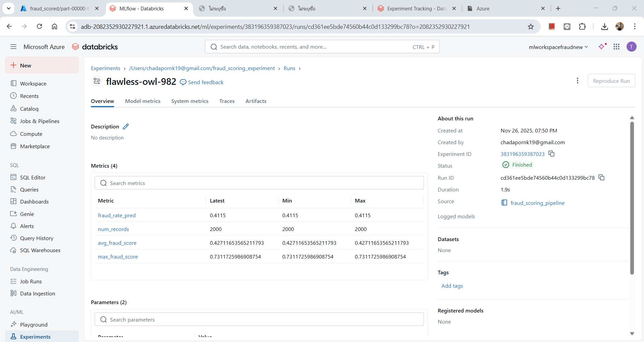Viewport: 644px width, 342px height.
Task: Open SQL Editor in the sidebar
Action: click(42, 177)
